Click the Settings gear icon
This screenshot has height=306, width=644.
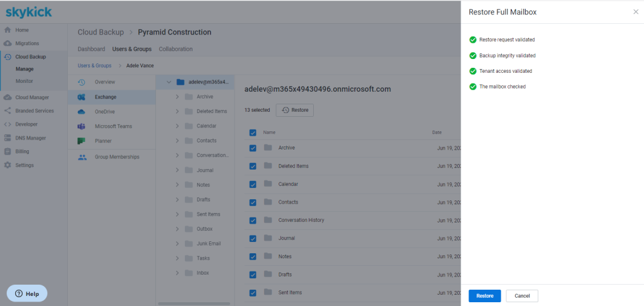(7, 165)
